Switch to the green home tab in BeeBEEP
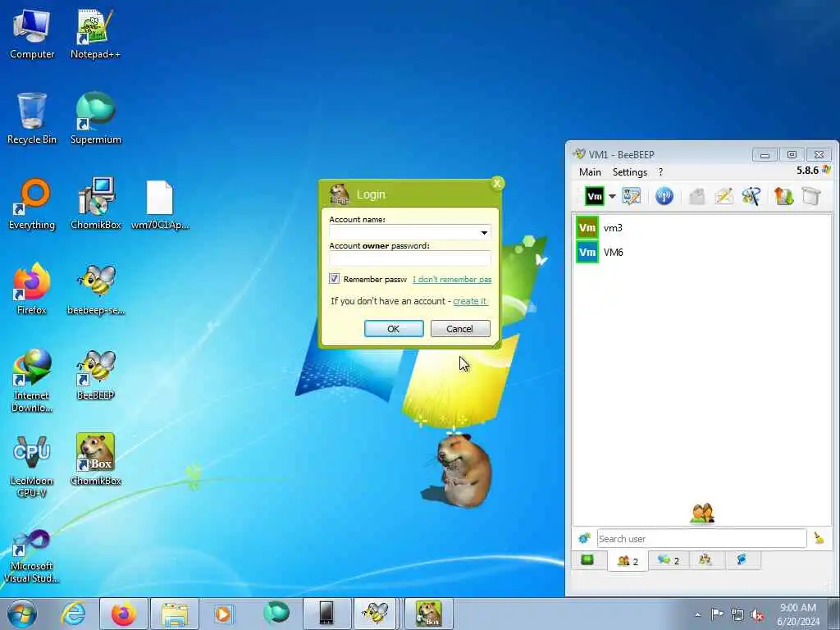 coord(587,560)
